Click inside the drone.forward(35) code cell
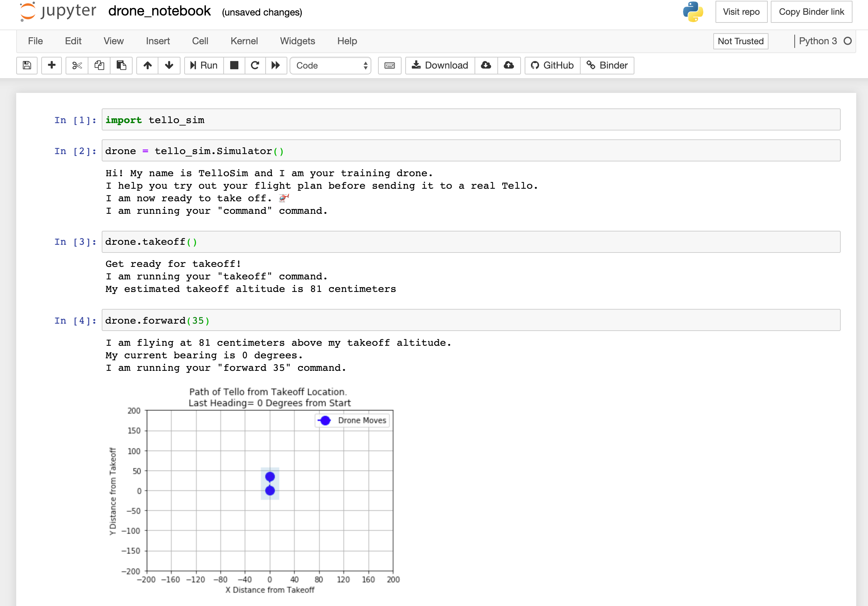The height and width of the screenshot is (606, 868). (470, 320)
